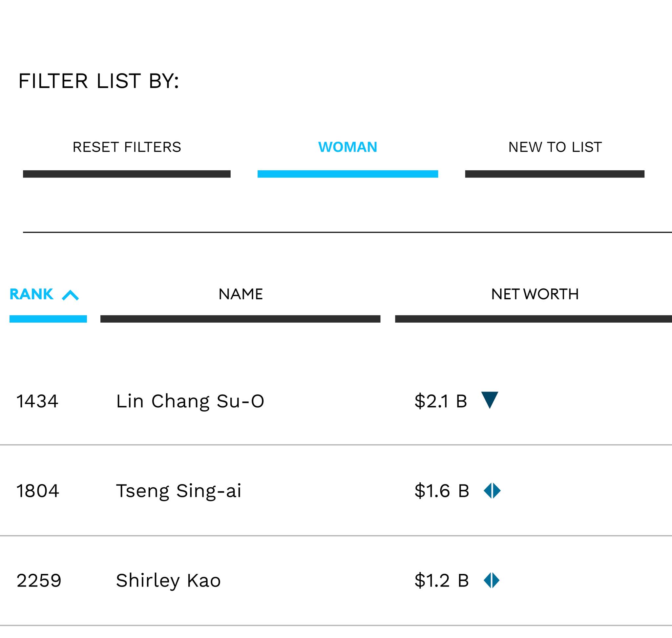The image size is (672, 638).
Task: Open Tseng Sing-ai's profile
Action: click(x=178, y=491)
